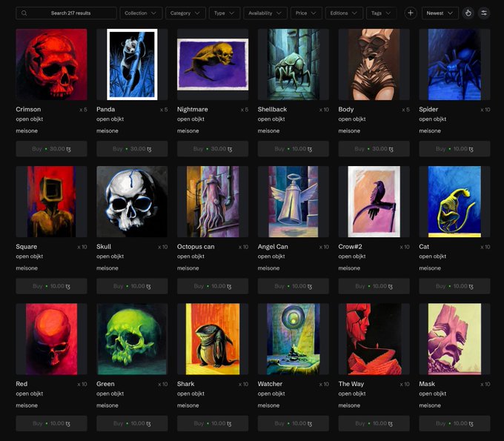Click Buy button under Mask

pos(454,423)
